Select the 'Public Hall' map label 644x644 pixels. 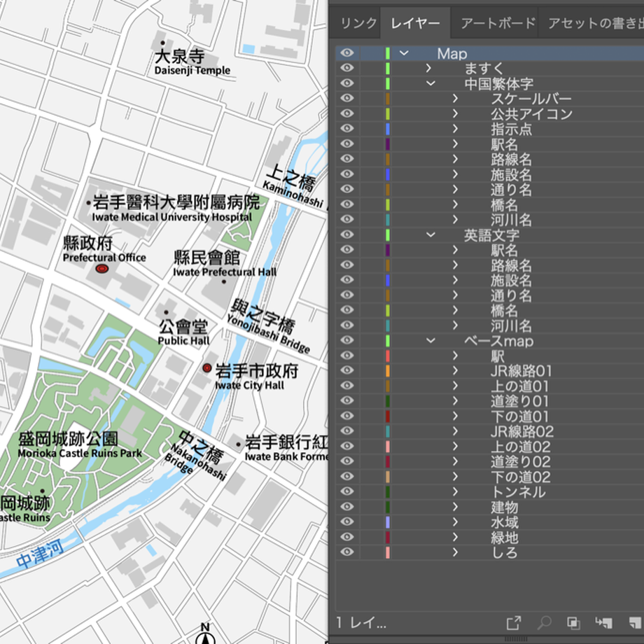[183, 340]
